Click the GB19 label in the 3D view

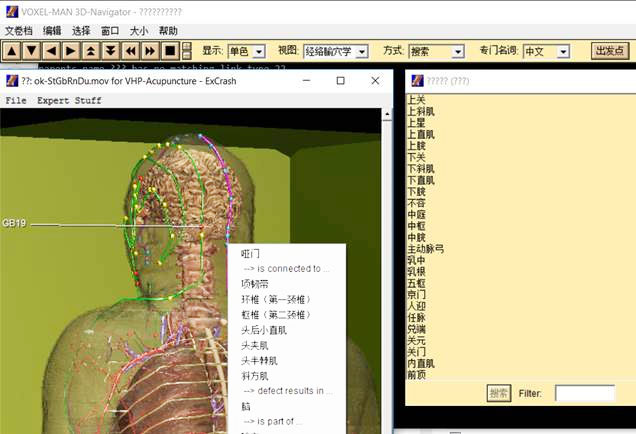(14, 223)
